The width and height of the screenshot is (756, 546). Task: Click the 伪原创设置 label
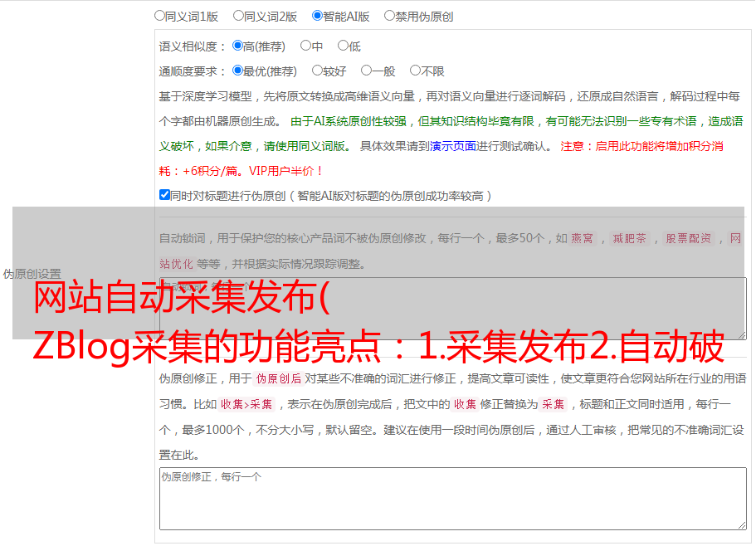pyautogui.click(x=32, y=274)
